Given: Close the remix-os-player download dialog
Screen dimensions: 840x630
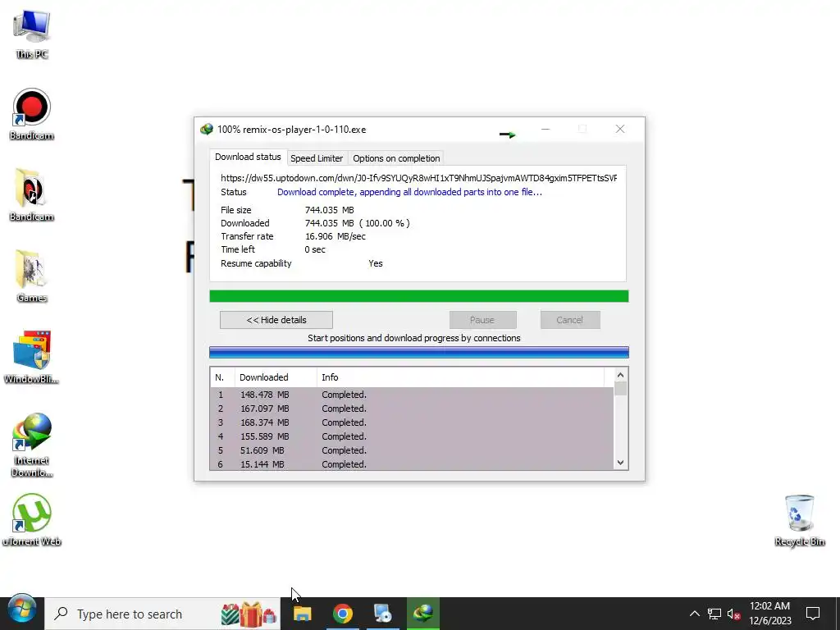Looking at the screenshot, I should 620,129.
